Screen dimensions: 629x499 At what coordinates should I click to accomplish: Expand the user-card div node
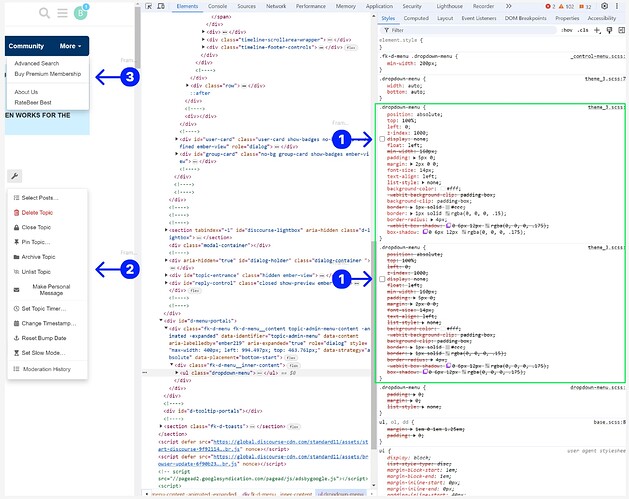(177, 139)
